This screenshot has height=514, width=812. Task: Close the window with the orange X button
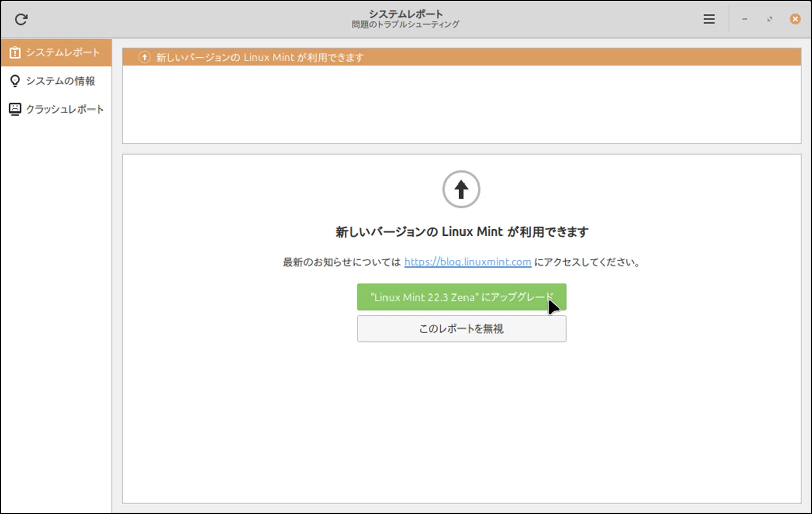point(795,19)
